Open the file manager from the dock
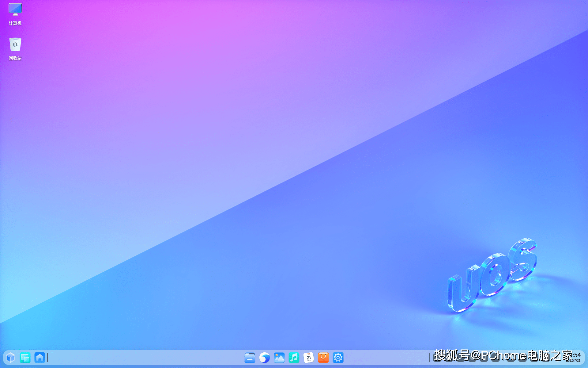 (x=250, y=358)
